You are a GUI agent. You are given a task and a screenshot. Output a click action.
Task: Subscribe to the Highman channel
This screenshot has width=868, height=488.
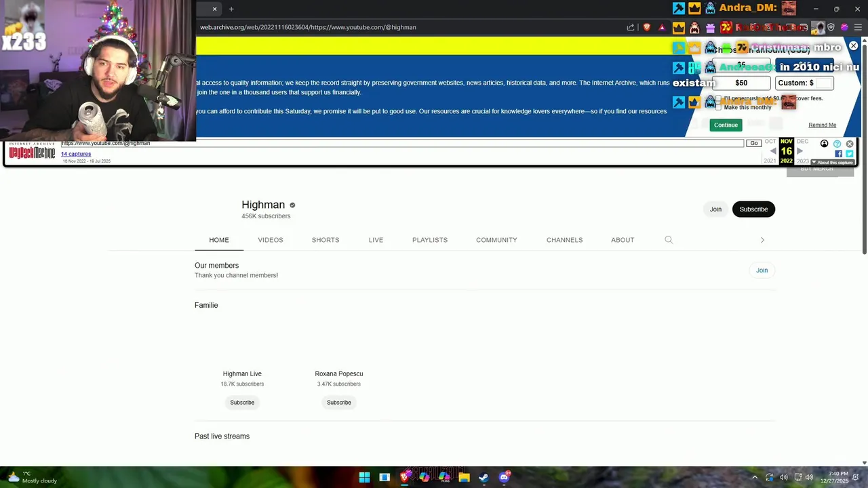click(753, 209)
